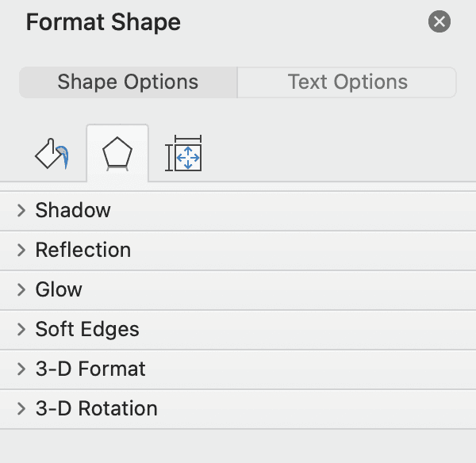
Task: Click the Shadow section label
Action: pos(73,210)
